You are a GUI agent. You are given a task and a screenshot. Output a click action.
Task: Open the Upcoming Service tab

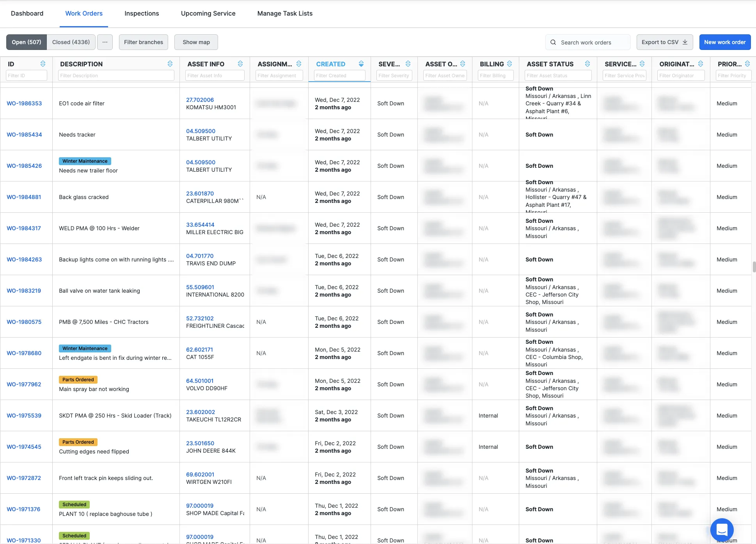208,13
